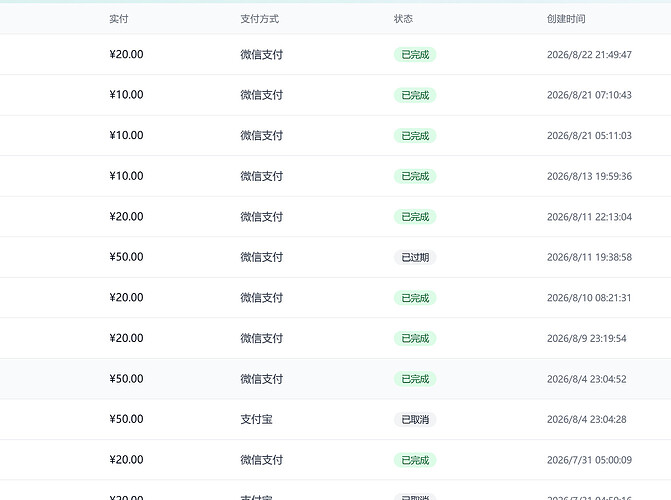The width and height of the screenshot is (671, 500).
Task: Click the timestamp 2026/8/11 19:38:58
Action: click(x=589, y=257)
